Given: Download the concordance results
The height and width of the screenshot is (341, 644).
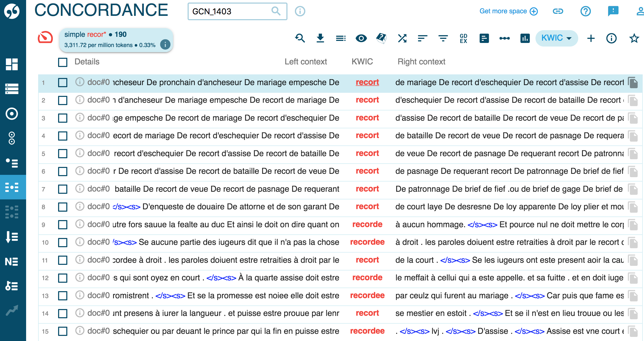Looking at the screenshot, I should [x=320, y=38].
